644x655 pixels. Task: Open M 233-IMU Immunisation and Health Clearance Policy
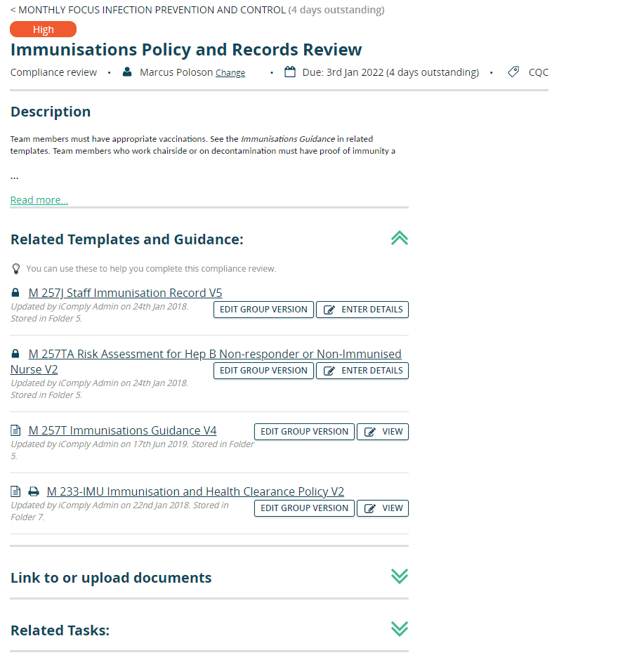[x=195, y=491]
